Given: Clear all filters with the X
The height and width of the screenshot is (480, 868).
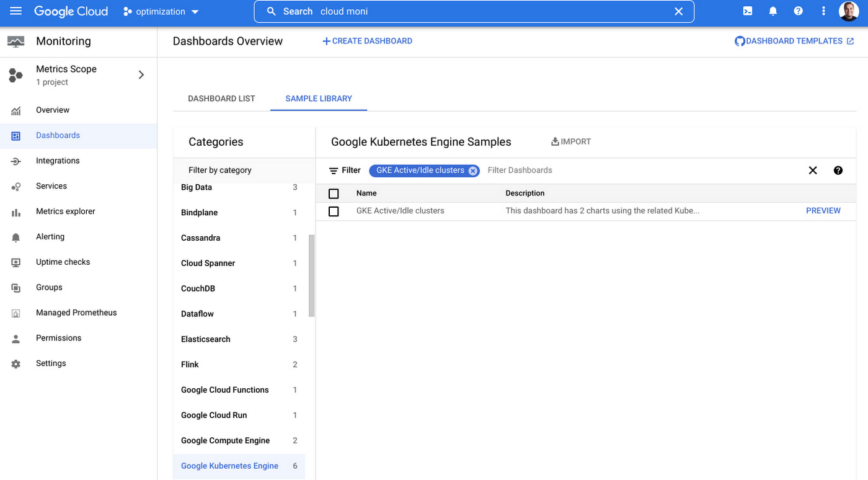Looking at the screenshot, I should point(813,171).
